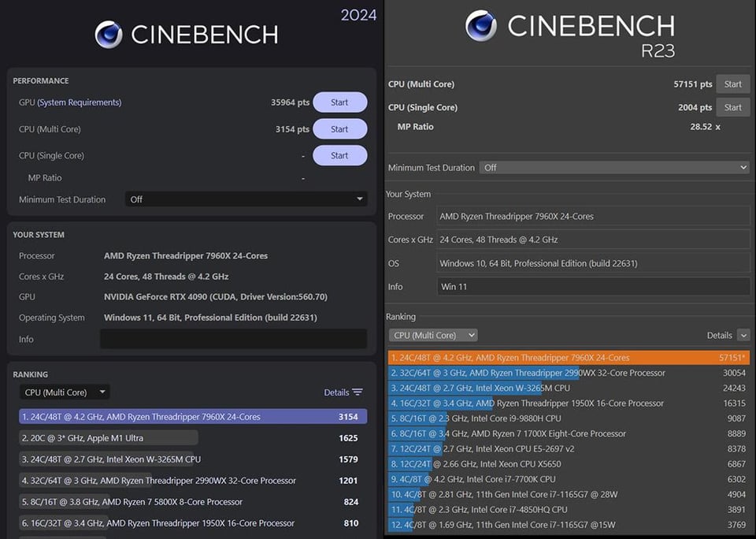Select the Core i7-7700K ranking row
The width and height of the screenshot is (756, 539).
[x=569, y=479]
